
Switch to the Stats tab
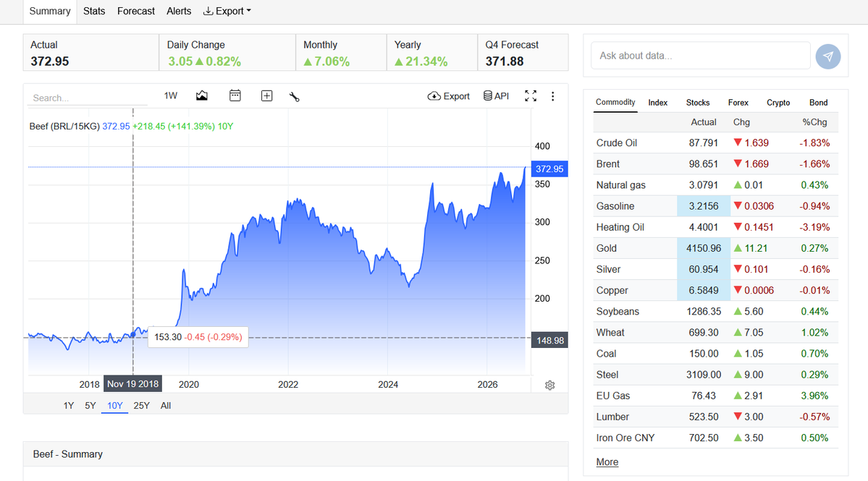(x=94, y=11)
